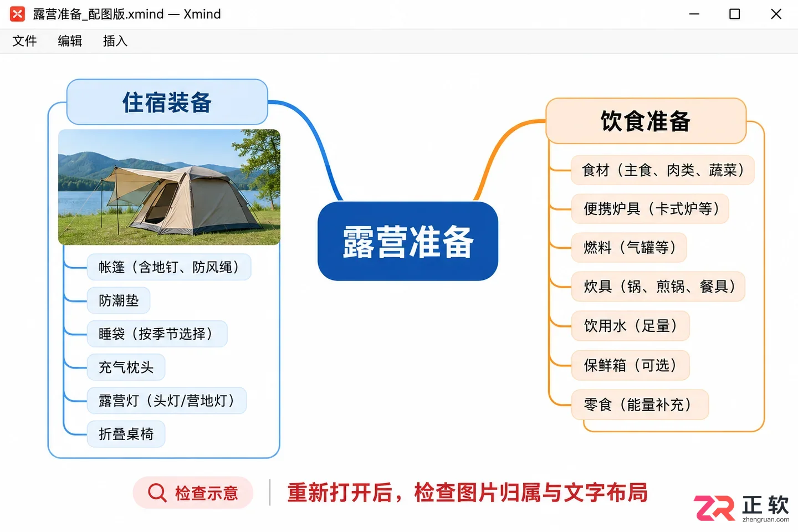Maximize the Xmind window
This screenshot has width=798, height=532.
pos(735,14)
